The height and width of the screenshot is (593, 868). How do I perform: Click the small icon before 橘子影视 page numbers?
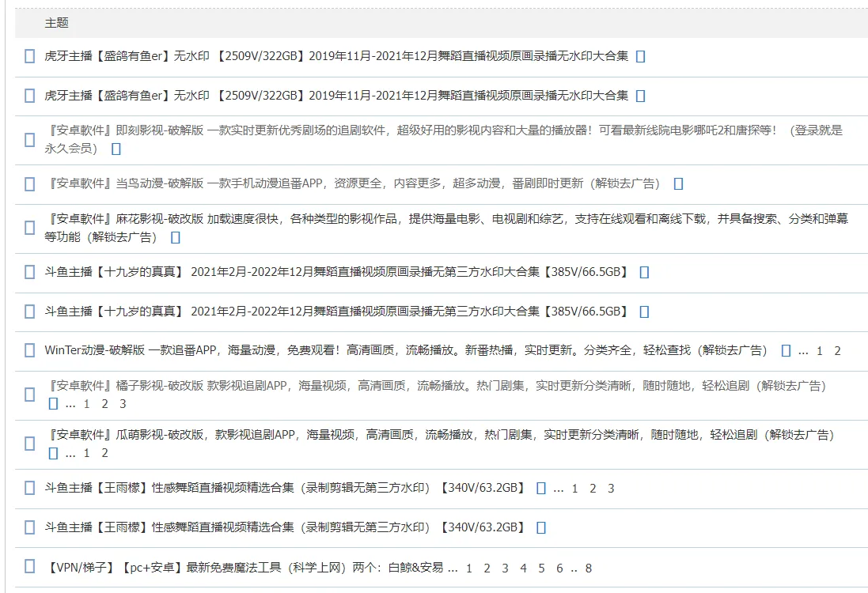53,404
